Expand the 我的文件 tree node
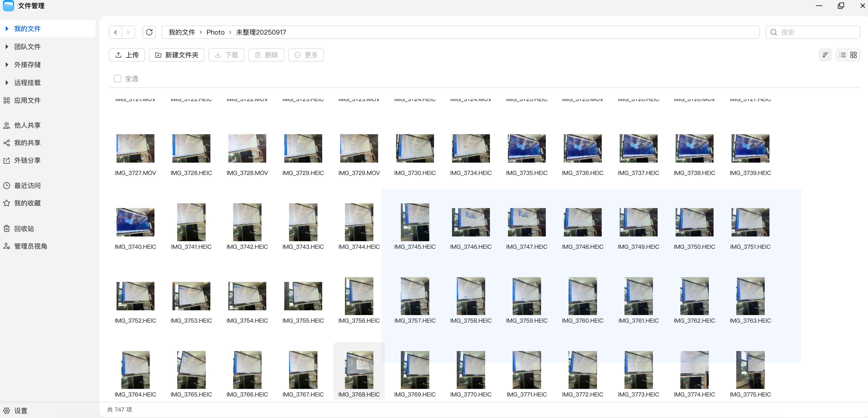The height and width of the screenshot is (418, 868). (x=7, y=29)
